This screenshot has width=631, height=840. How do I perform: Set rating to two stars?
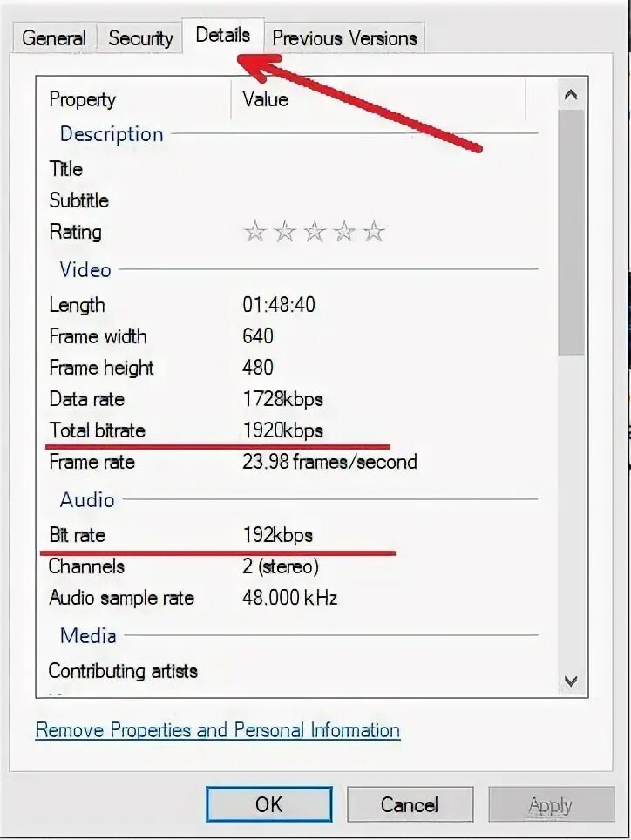(x=284, y=232)
